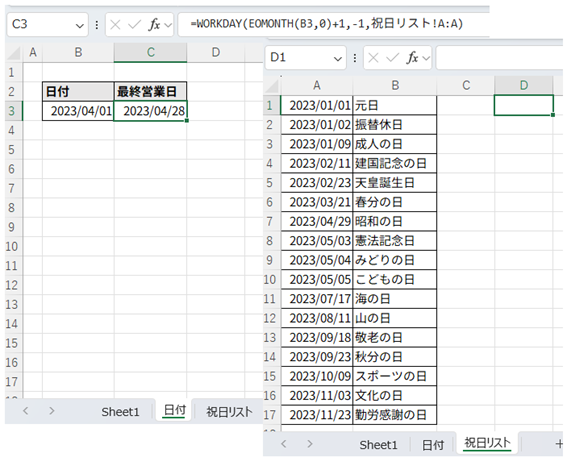Click previous sheet arrow in right window
This screenshot has height=470, width=567.
(x=284, y=444)
